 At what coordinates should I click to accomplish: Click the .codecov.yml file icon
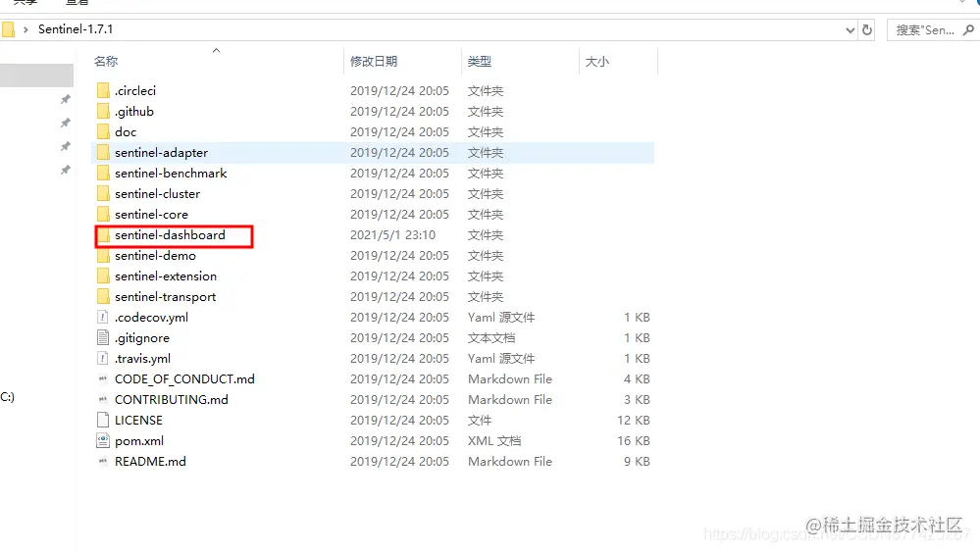103,318
